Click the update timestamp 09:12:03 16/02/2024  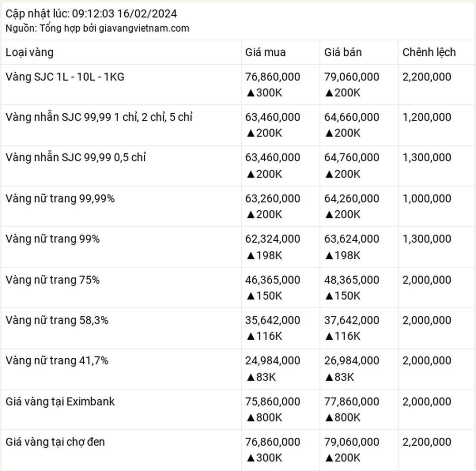pos(124,14)
